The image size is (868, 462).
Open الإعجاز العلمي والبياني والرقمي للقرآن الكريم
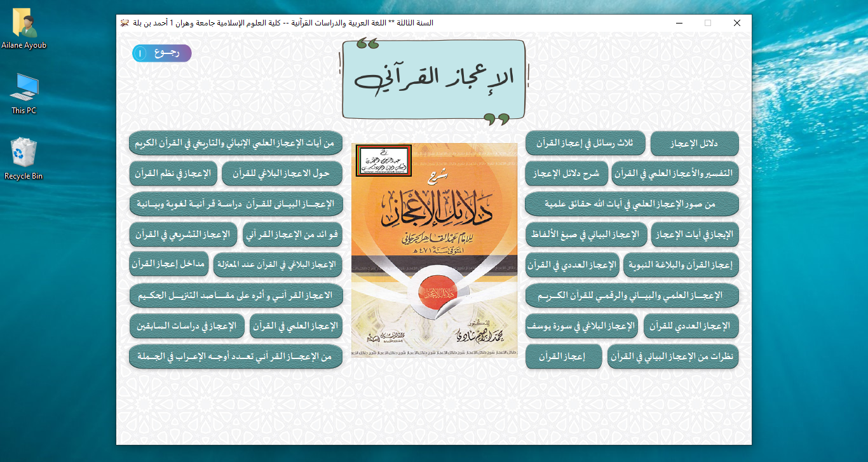(x=632, y=296)
